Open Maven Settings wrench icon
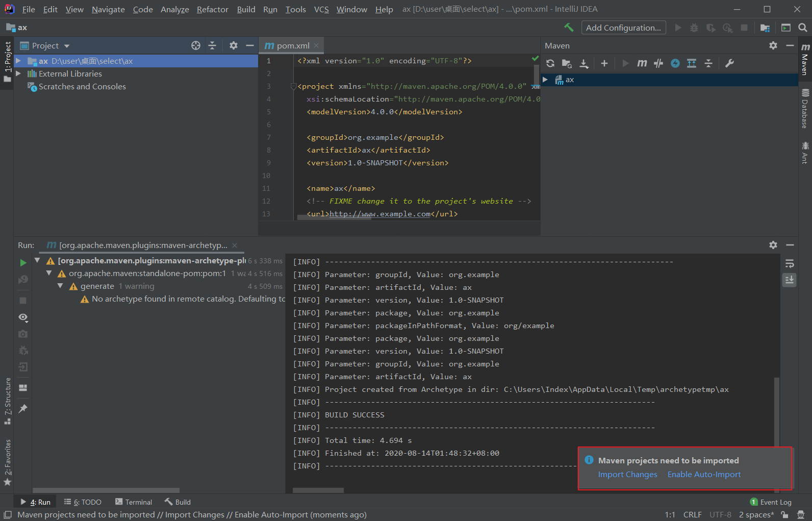This screenshot has width=812, height=521. coord(730,63)
